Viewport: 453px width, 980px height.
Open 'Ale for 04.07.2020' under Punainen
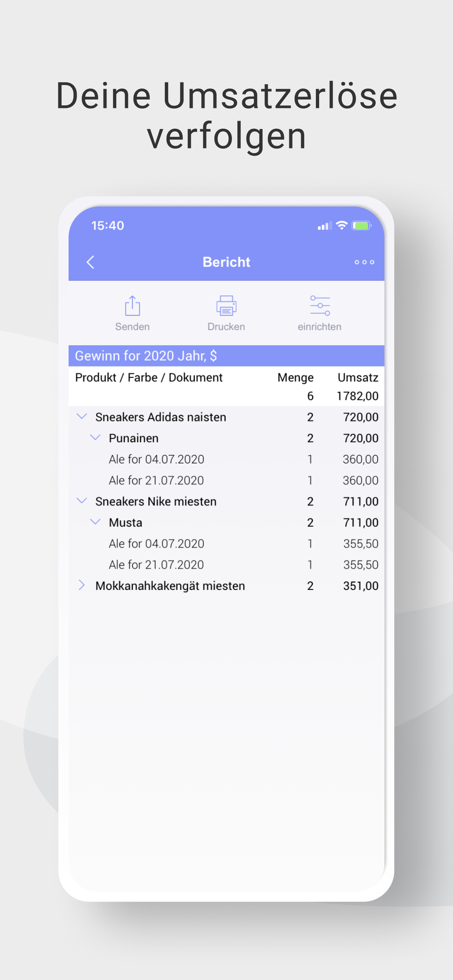226,459
